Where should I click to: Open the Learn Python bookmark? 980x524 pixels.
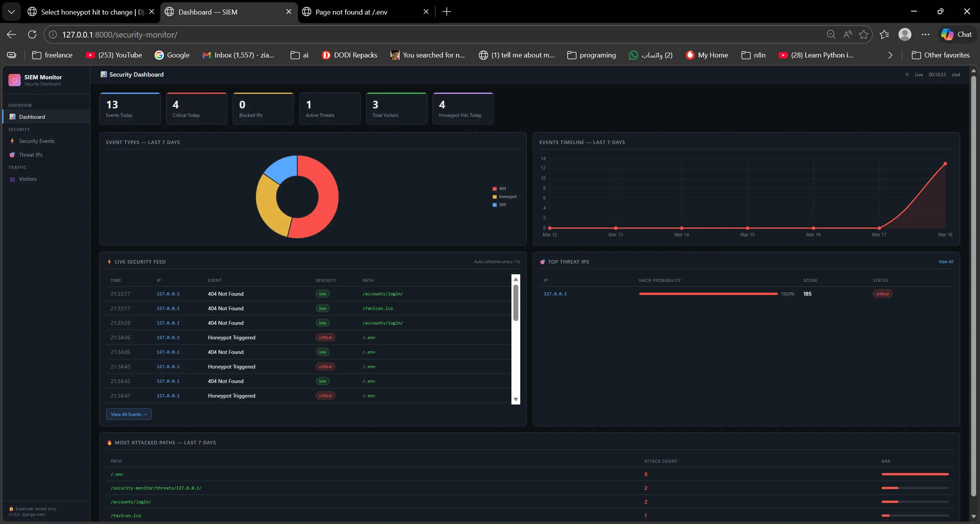click(x=816, y=55)
